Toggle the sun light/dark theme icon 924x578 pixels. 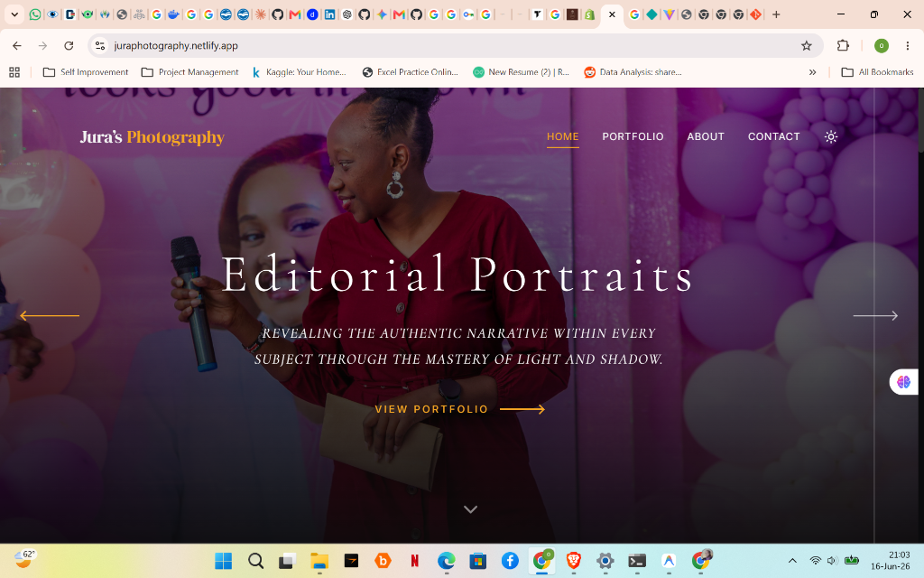click(831, 137)
